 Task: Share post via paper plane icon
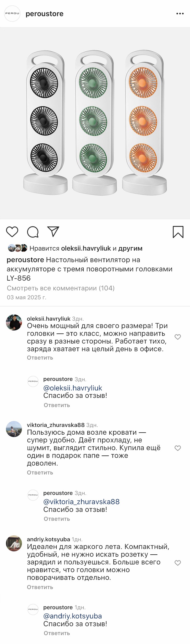pyautogui.click(x=53, y=232)
